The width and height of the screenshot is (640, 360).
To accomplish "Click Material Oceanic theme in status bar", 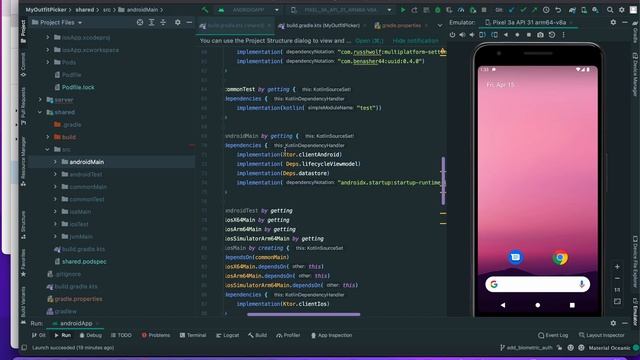I will click(609, 348).
